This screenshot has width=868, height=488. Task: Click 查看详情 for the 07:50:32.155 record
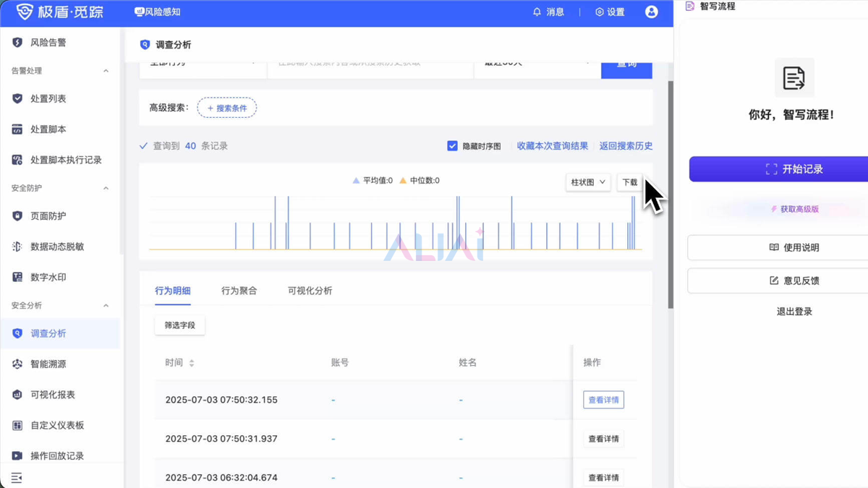coord(603,400)
